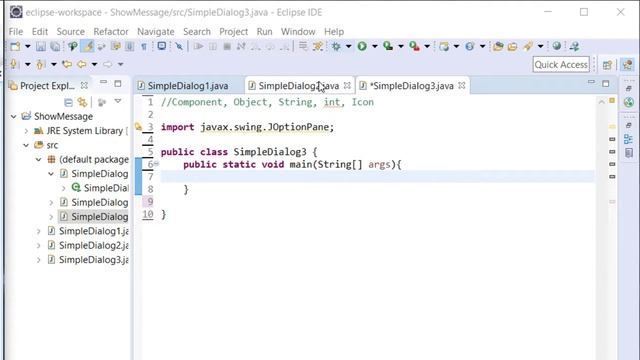Run the program with green play icon

click(362, 46)
